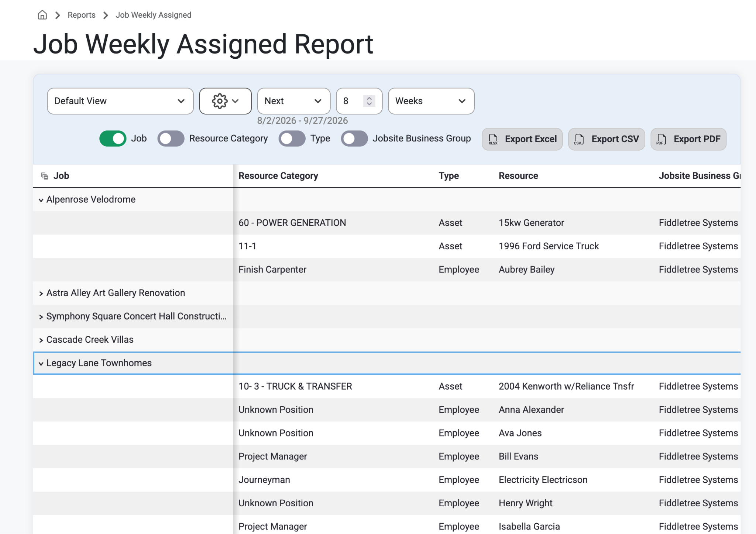Turn on the Type toggle

(x=292, y=138)
